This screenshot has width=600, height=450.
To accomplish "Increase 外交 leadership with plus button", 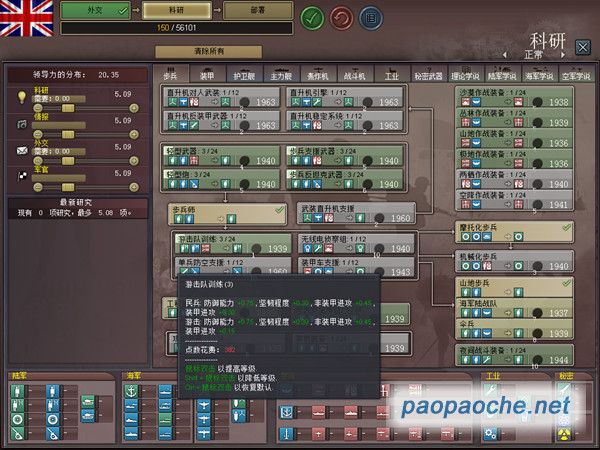I will pos(134,161).
